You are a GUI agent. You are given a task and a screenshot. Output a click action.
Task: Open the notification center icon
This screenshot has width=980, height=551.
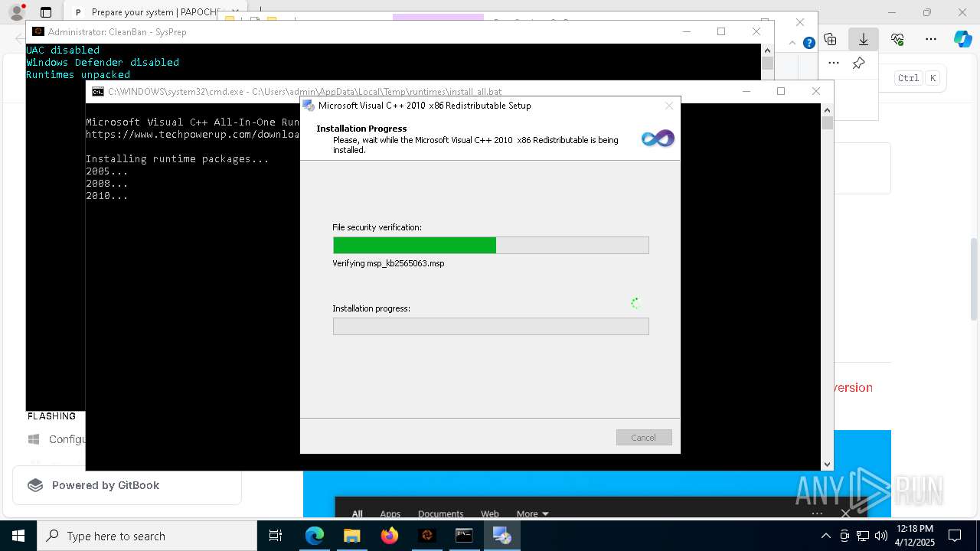(x=955, y=536)
